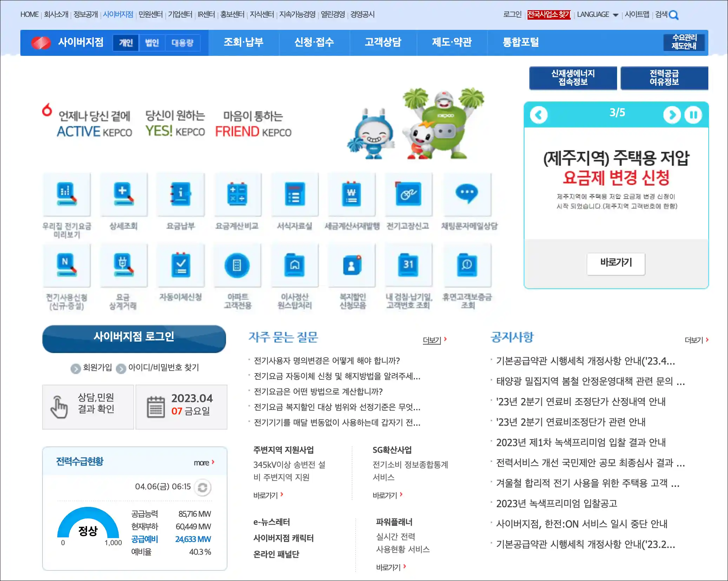Click the 사이버지점 logo
This screenshot has height=581, width=728.
(67, 43)
